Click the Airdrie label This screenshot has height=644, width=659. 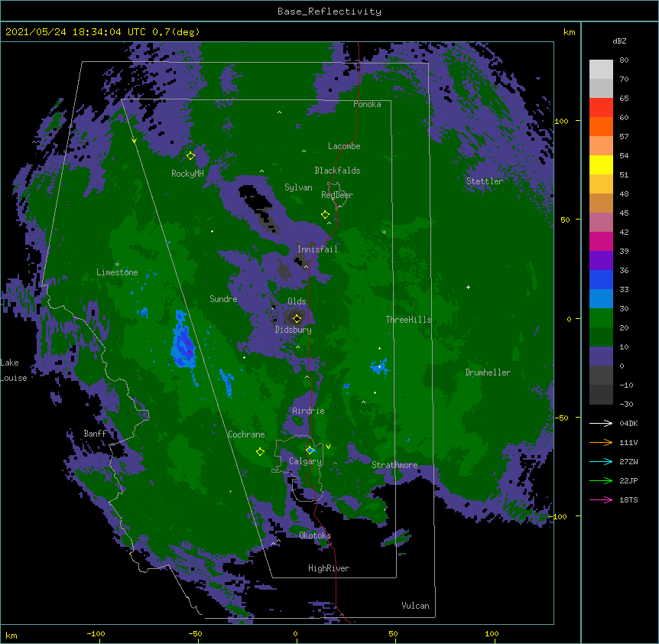coord(308,411)
